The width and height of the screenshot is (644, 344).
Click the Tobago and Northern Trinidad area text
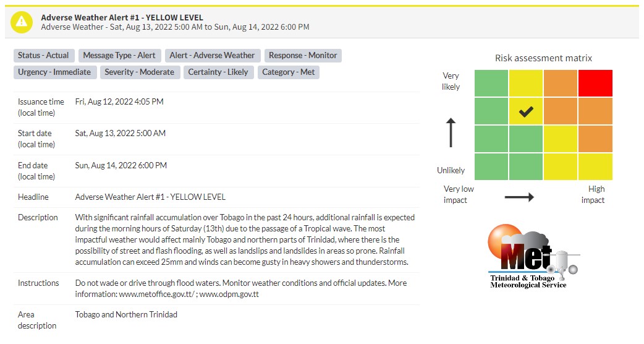pos(126,314)
